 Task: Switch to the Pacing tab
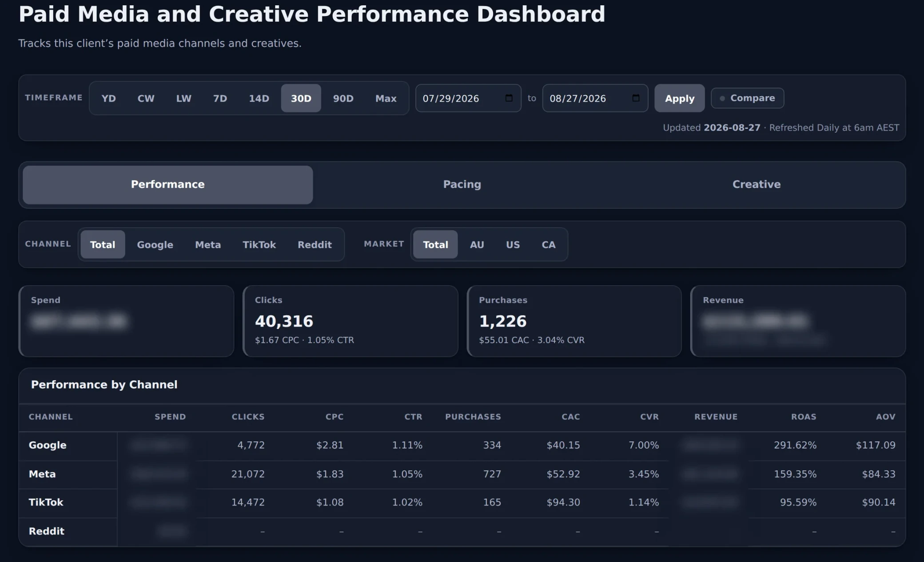pyautogui.click(x=462, y=185)
